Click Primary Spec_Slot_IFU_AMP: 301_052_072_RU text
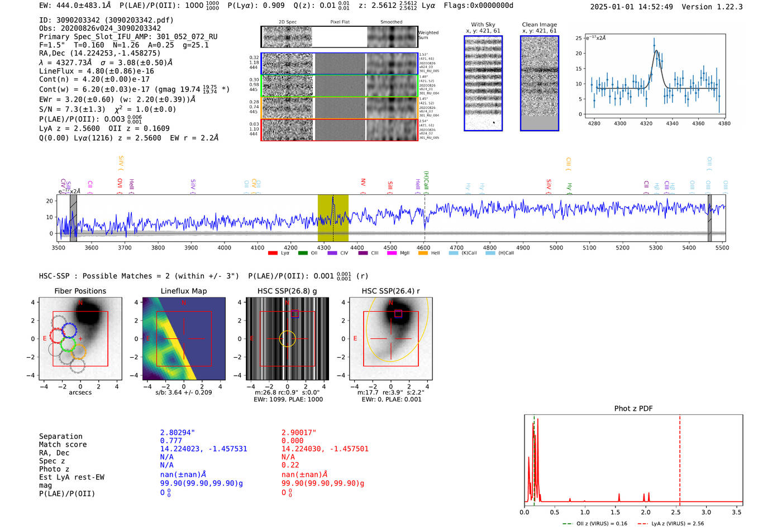 click(x=128, y=37)
